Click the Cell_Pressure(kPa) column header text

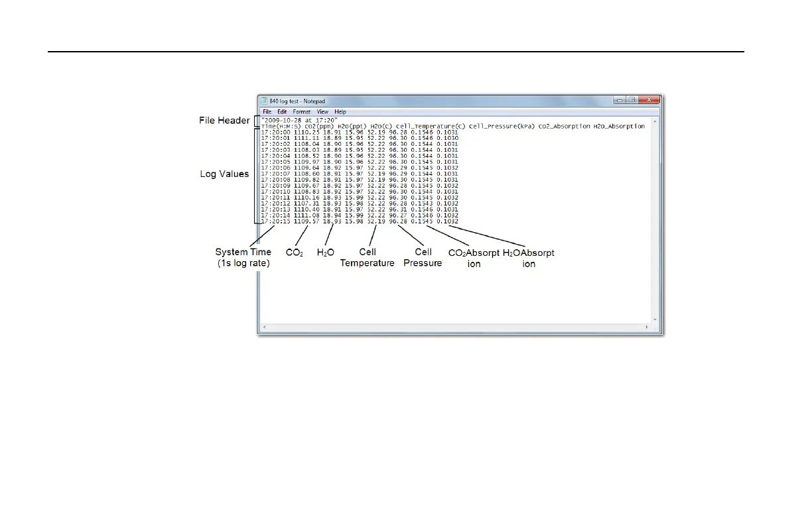[502, 126]
